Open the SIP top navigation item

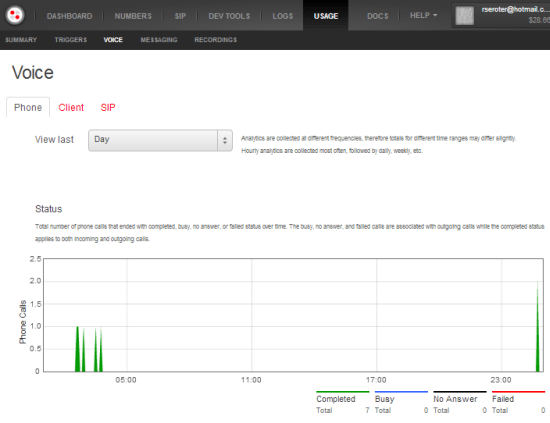180,16
